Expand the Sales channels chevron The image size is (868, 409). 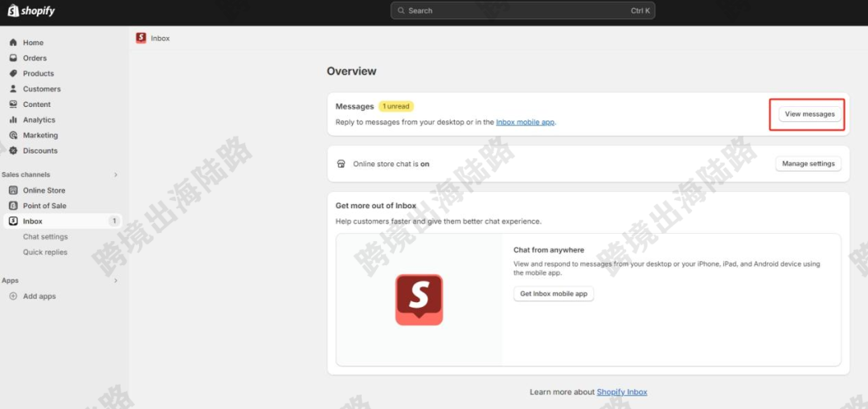pos(116,175)
